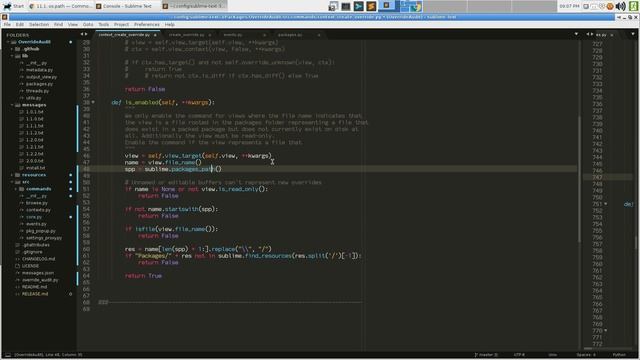Open the File menu
Viewport: 640px width, 360px height.
click(7, 24)
